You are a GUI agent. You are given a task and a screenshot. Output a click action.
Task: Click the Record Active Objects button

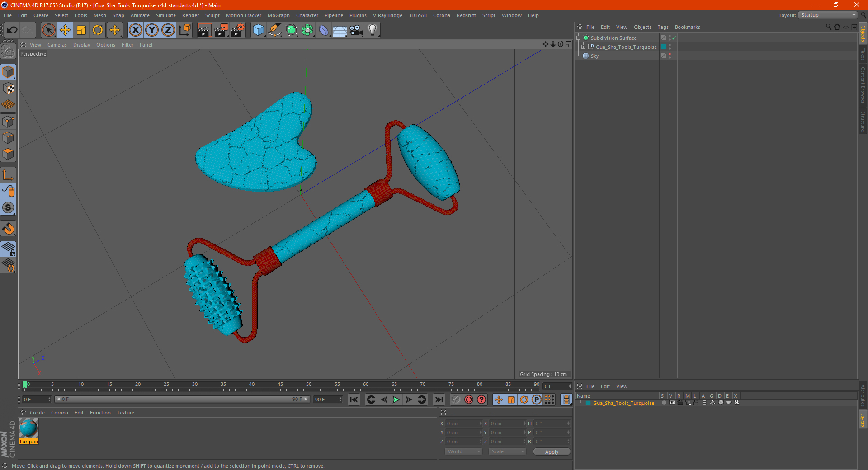click(456, 399)
